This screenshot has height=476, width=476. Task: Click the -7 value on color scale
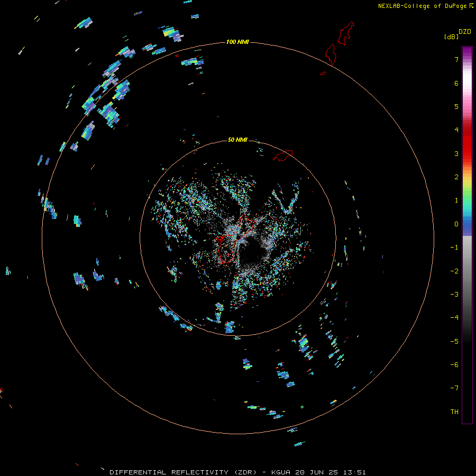pos(454,388)
